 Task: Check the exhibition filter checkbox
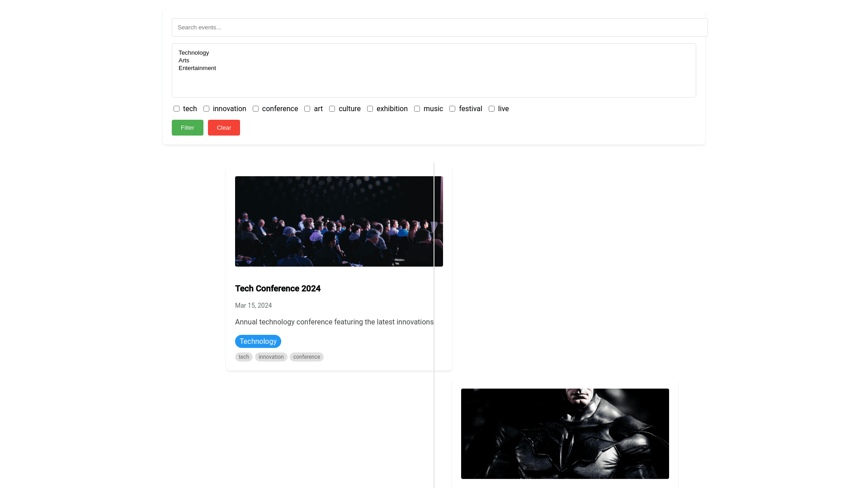pos(370,109)
